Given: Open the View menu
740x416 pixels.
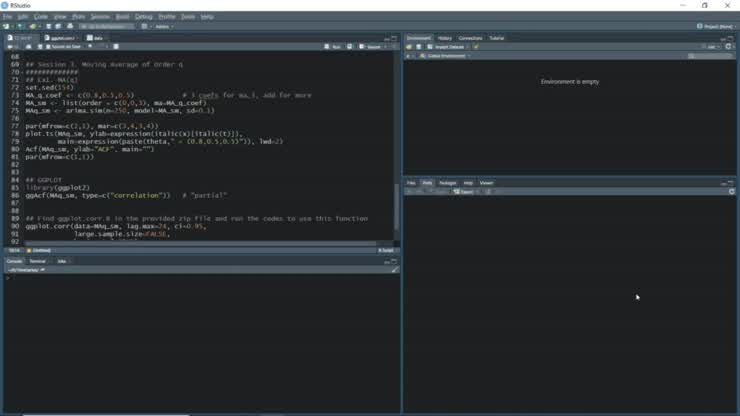Looking at the screenshot, I should 60,17.
